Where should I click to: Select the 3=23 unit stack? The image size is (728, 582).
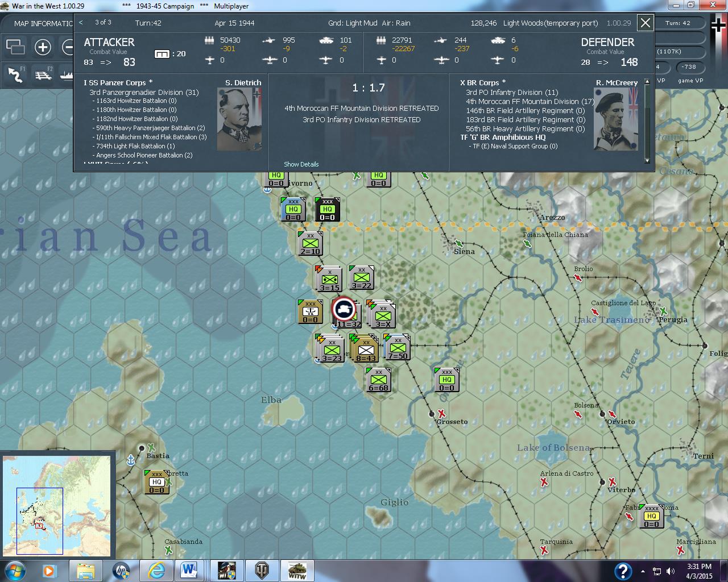click(x=330, y=348)
